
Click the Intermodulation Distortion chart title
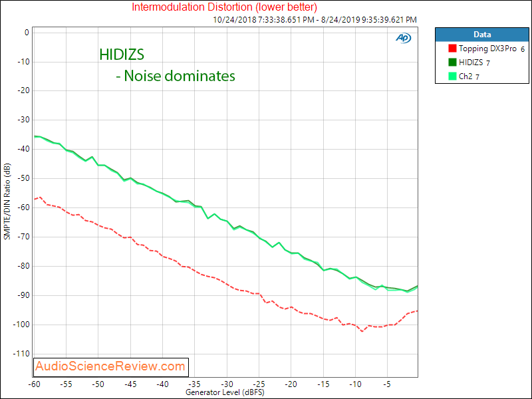pos(224,7)
